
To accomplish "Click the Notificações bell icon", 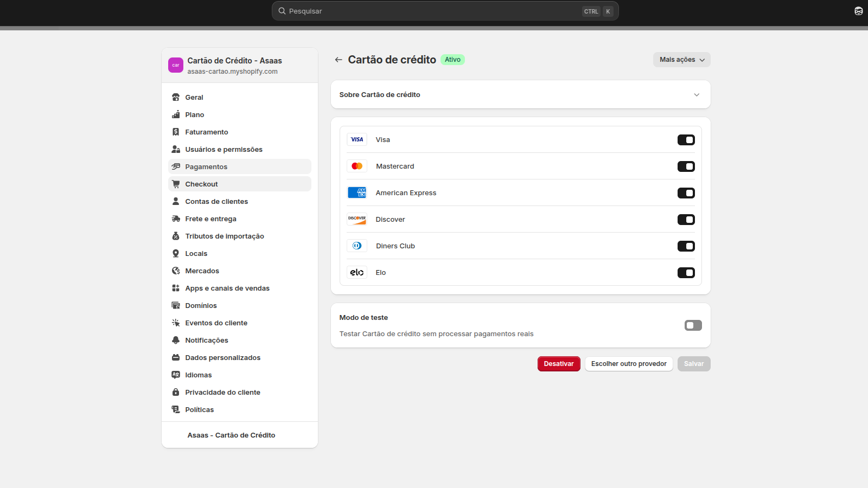I will (x=176, y=340).
